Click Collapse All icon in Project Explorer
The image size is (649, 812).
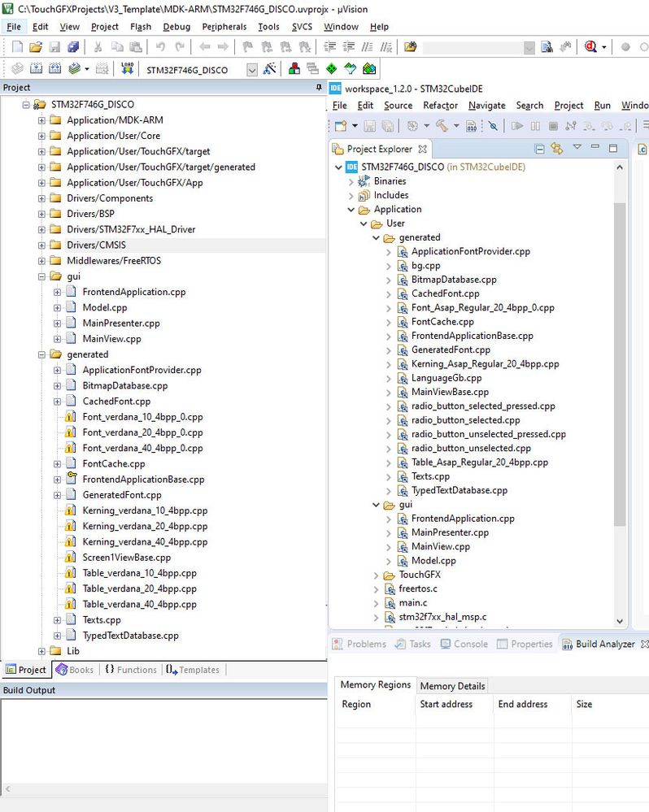point(539,149)
